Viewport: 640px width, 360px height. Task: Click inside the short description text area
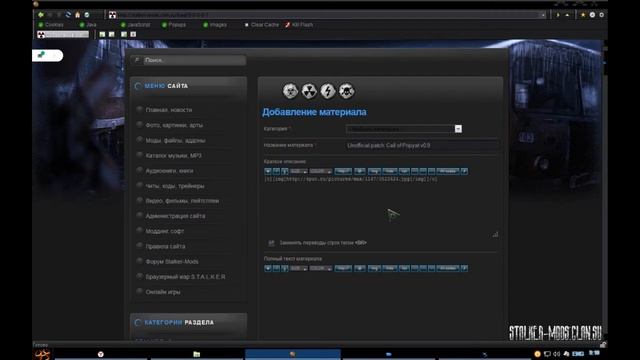click(x=381, y=206)
